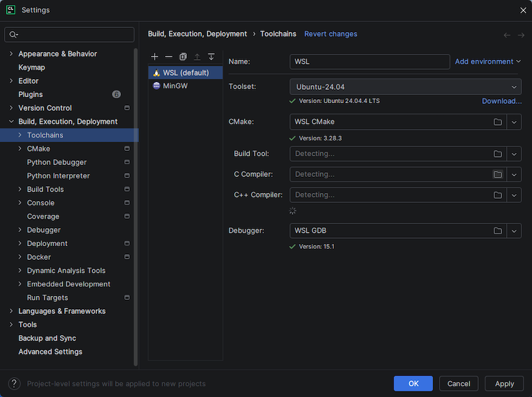Open the Debugger dropdown arrow

514,231
